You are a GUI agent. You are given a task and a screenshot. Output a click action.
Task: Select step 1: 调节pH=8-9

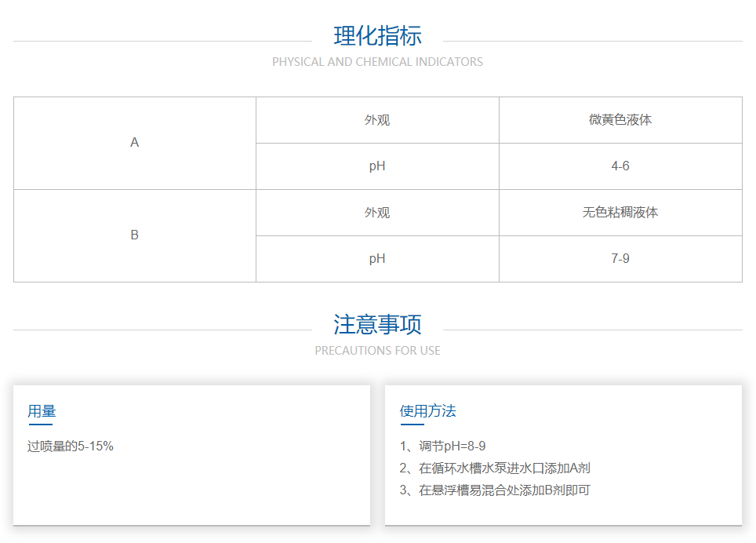pyautogui.click(x=443, y=446)
